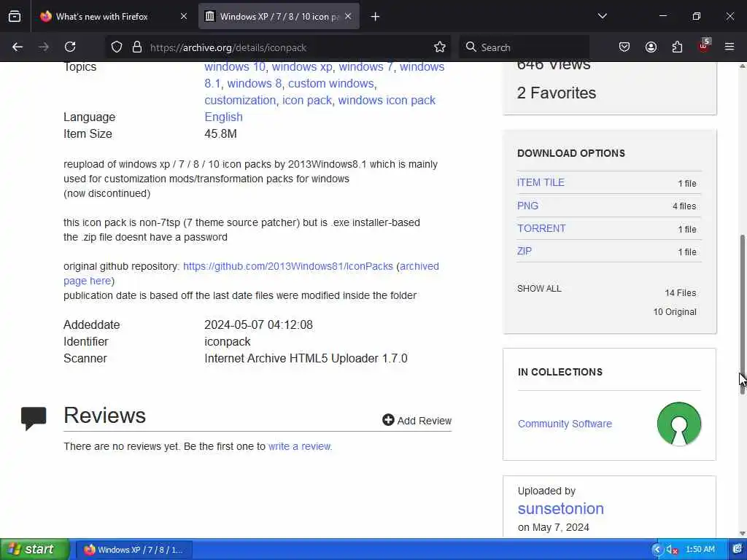Image resolution: width=747 pixels, height=560 pixels.
Task: Click the Addeddate value 2024-05-07 04:12:08
Action: pyautogui.click(x=259, y=325)
